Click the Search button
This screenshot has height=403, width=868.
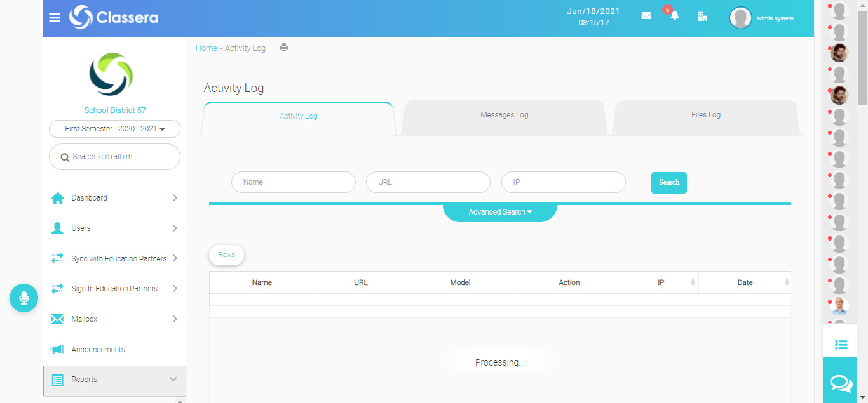click(668, 182)
